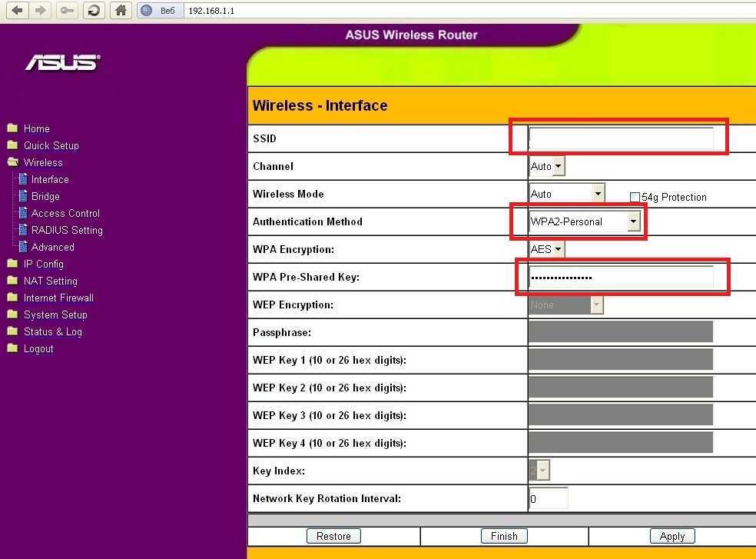Click the greyed-out Passphrase field
This screenshot has width=756, height=559.
(621, 332)
